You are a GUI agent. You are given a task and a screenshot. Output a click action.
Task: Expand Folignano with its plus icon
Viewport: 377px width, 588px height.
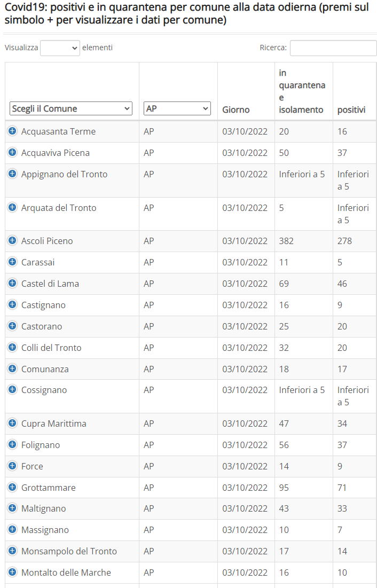(12, 444)
